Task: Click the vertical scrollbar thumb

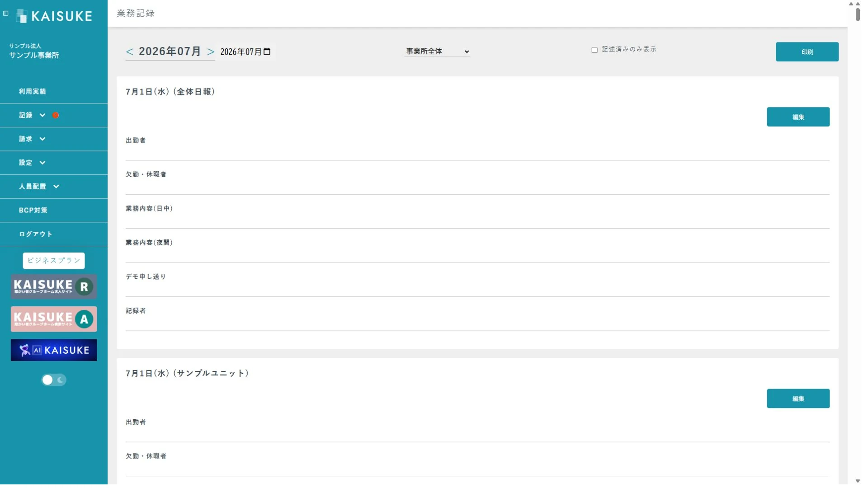Action: (x=858, y=14)
